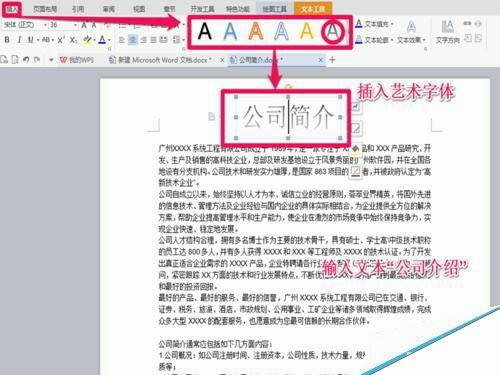The height and width of the screenshot is (375, 500).
Task: Add a new document tab with plus
Action: [x=332, y=60]
